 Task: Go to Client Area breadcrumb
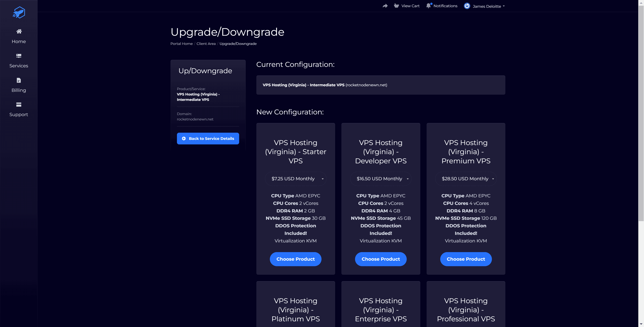pos(206,44)
